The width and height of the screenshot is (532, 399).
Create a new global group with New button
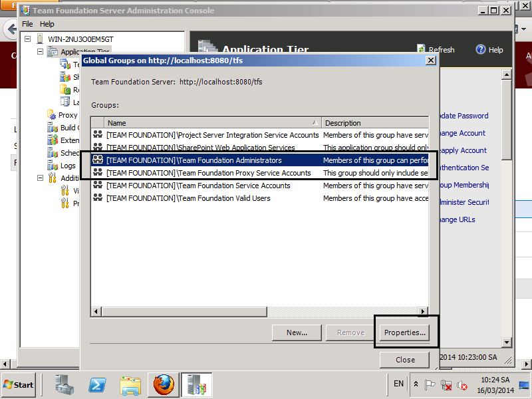point(297,332)
